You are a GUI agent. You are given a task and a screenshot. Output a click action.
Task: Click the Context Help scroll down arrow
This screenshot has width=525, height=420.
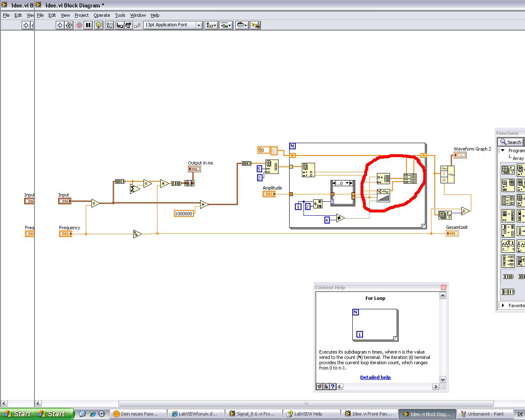(443, 379)
